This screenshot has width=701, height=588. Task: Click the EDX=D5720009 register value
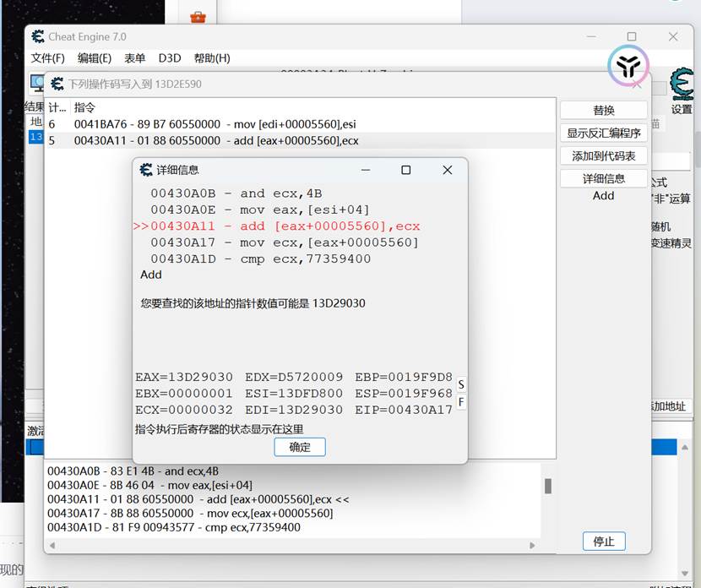pos(294,378)
